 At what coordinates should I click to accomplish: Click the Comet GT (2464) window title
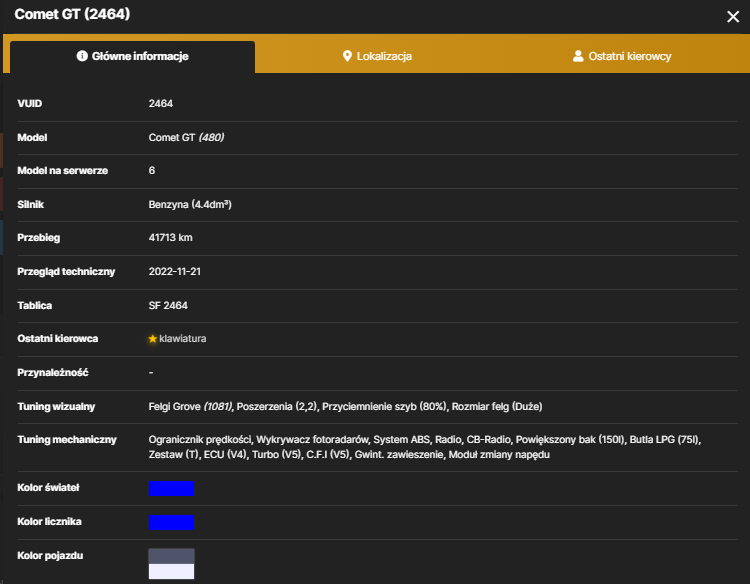pos(72,14)
